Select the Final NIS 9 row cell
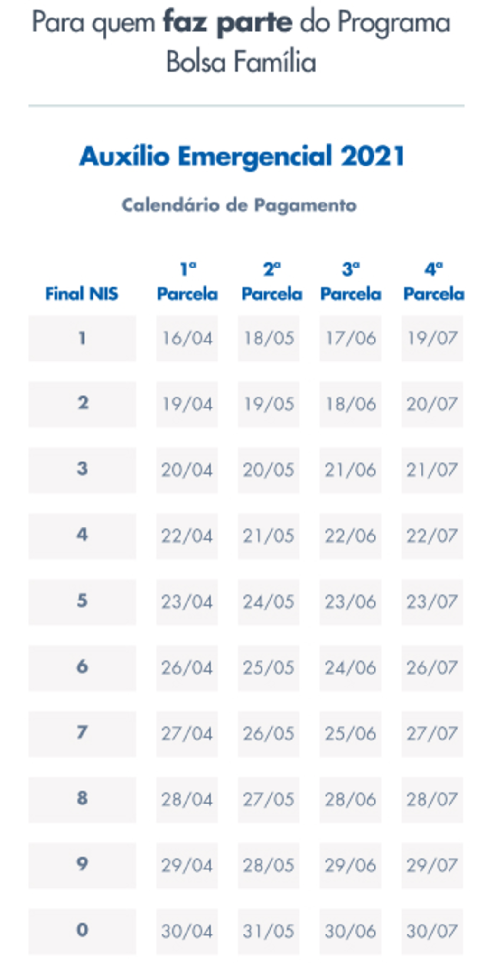The height and width of the screenshot is (980, 486). pos(82,866)
